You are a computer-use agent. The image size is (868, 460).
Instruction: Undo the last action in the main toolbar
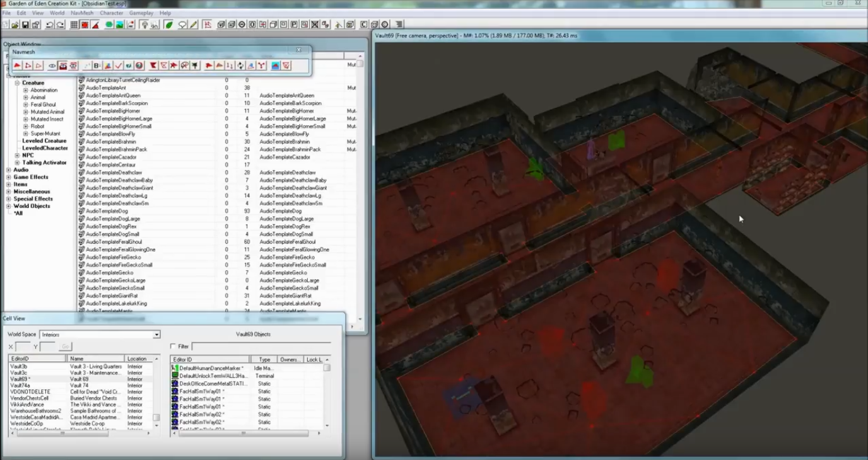pyautogui.click(x=50, y=25)
